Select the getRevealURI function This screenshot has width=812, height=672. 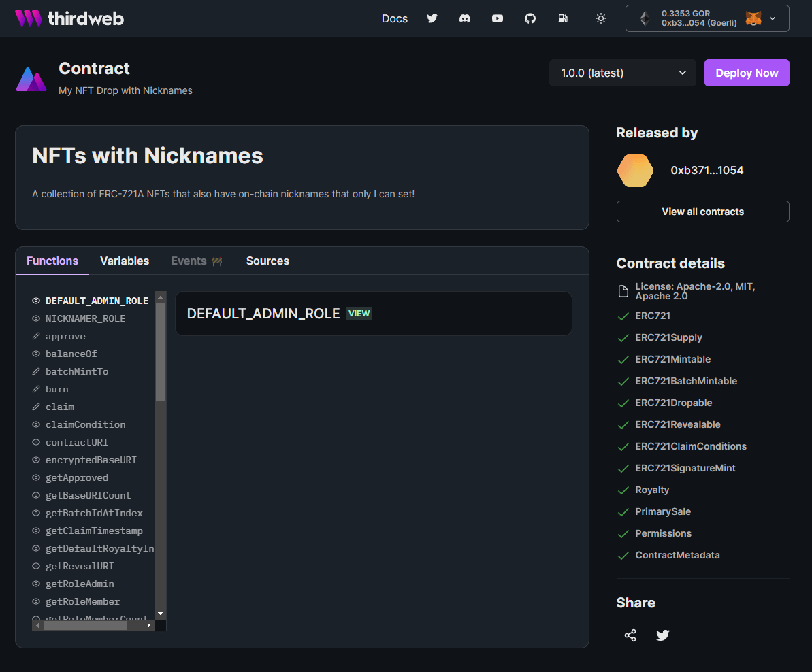(x=74, y=566)
